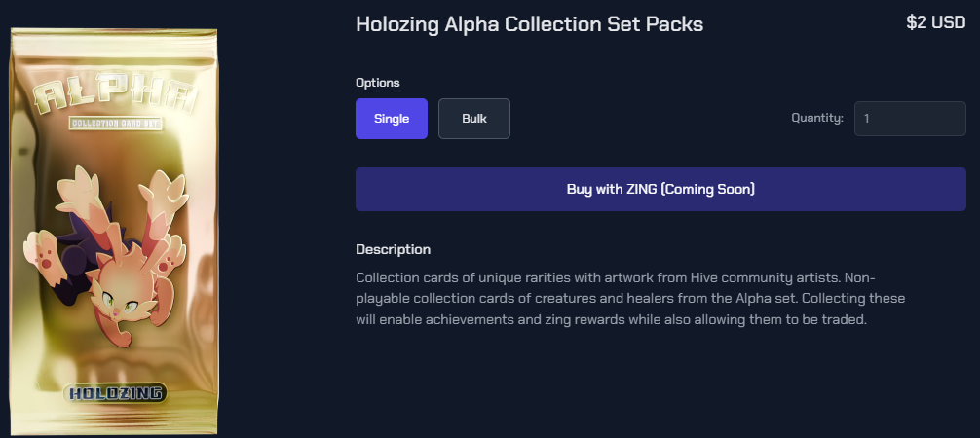Click the Description heading
The width and height of the screenshot is (980, 438).
(393, 249)
